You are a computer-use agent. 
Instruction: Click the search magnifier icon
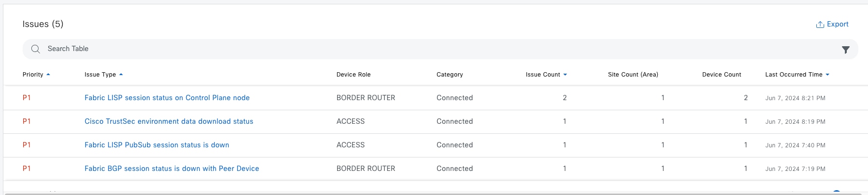35,49
